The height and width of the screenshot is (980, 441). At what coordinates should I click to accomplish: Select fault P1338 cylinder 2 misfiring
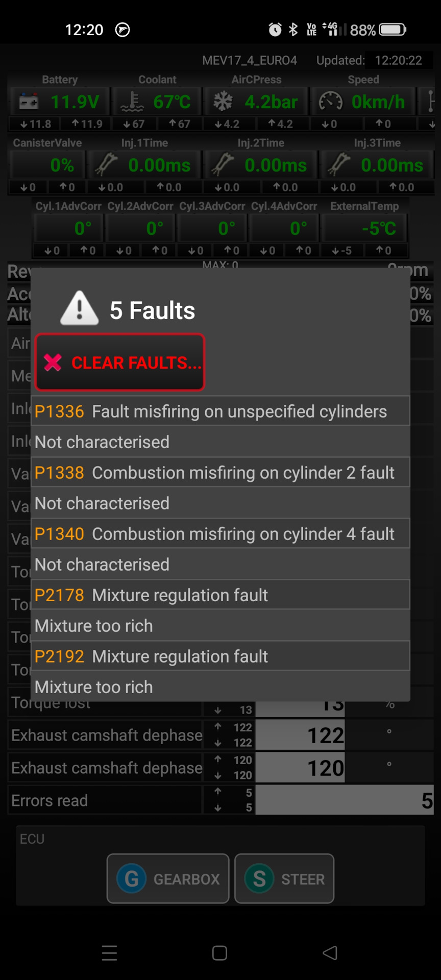click(x=220, y=472)
